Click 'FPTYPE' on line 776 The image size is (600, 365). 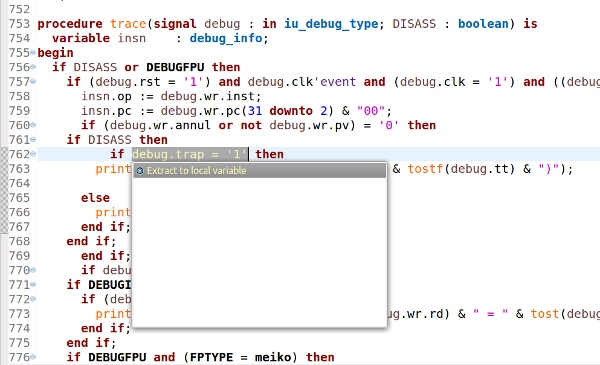coord(211,357)
